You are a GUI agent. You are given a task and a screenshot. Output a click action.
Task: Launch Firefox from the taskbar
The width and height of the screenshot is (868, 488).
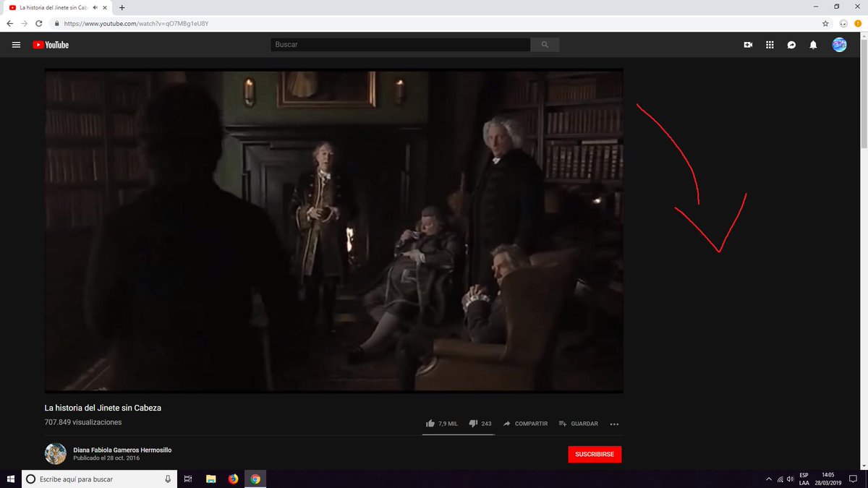tap(233, 479)
